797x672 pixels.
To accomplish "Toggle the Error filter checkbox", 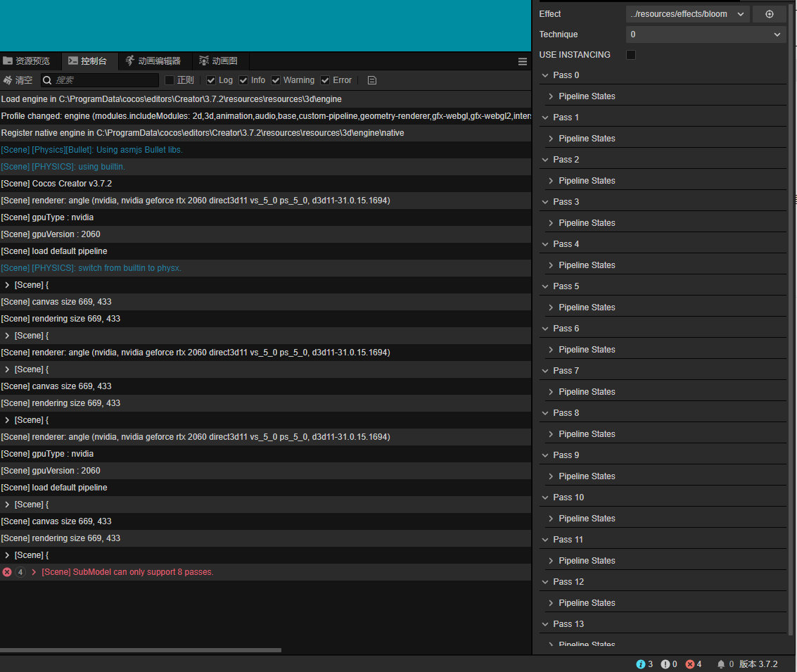I will pyautogui.click(x=325, y=80).
